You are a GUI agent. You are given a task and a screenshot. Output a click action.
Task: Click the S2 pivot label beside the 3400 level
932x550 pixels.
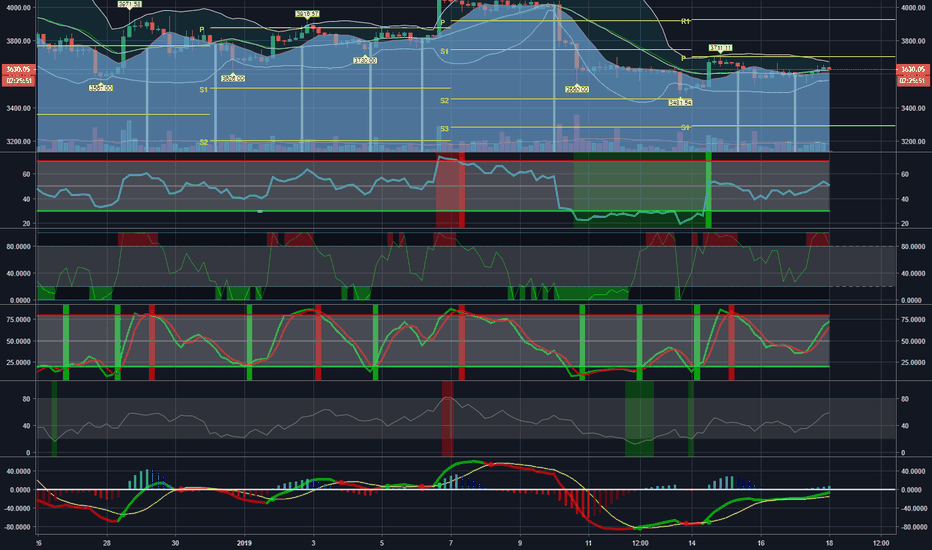coord(445,100)
